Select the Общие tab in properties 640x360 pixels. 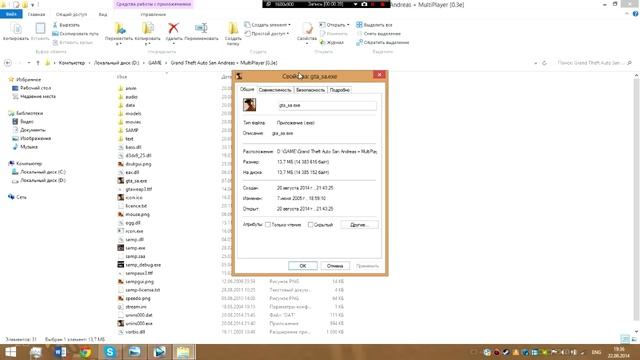[247, 89]
